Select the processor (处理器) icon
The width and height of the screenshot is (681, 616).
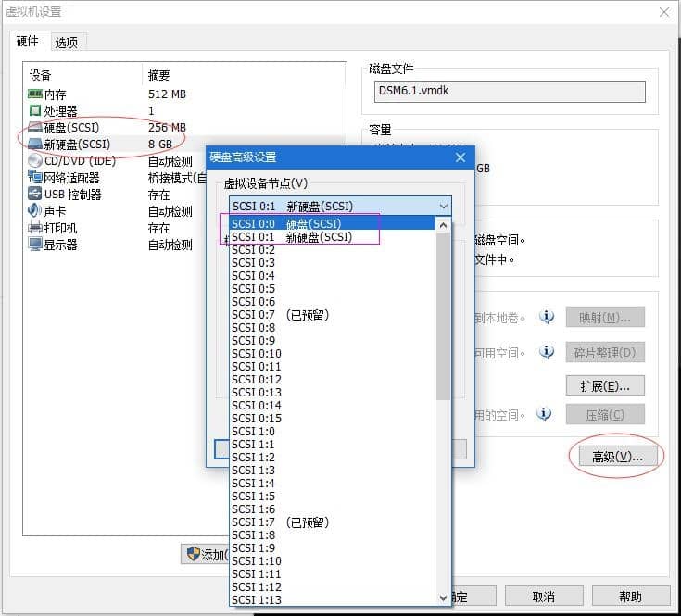(35, 111)
